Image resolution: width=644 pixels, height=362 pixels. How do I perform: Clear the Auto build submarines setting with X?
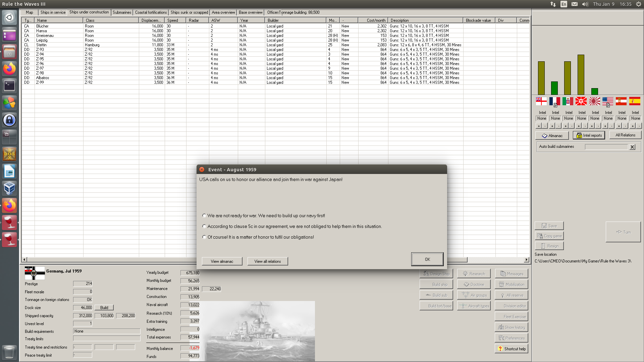tap(632, 147)
